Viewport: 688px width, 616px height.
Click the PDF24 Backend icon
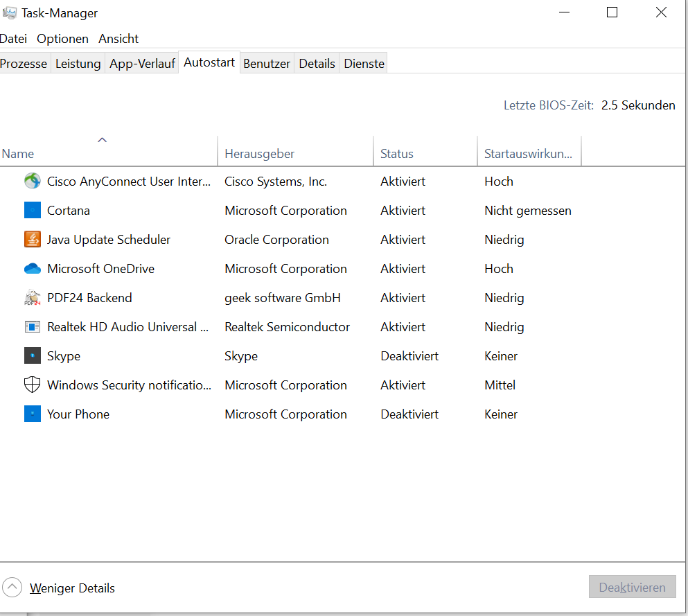33,297
